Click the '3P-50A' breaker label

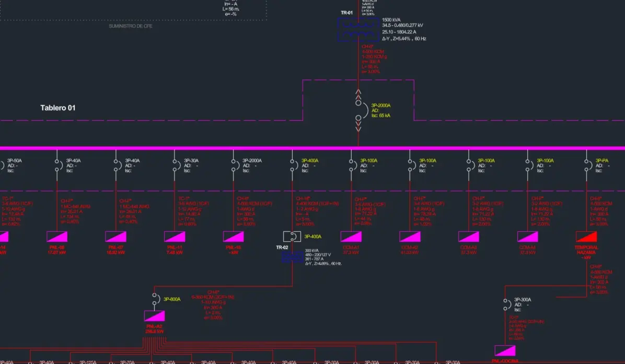tap(15, 161)
